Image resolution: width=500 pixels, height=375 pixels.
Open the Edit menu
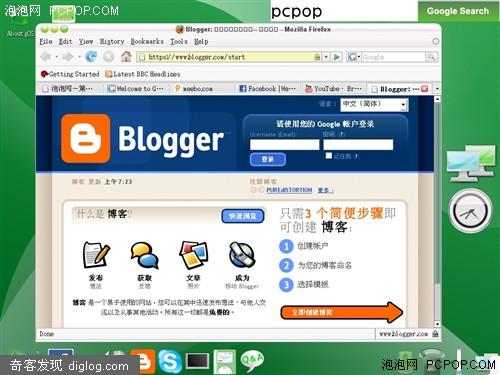click(65, 42)
